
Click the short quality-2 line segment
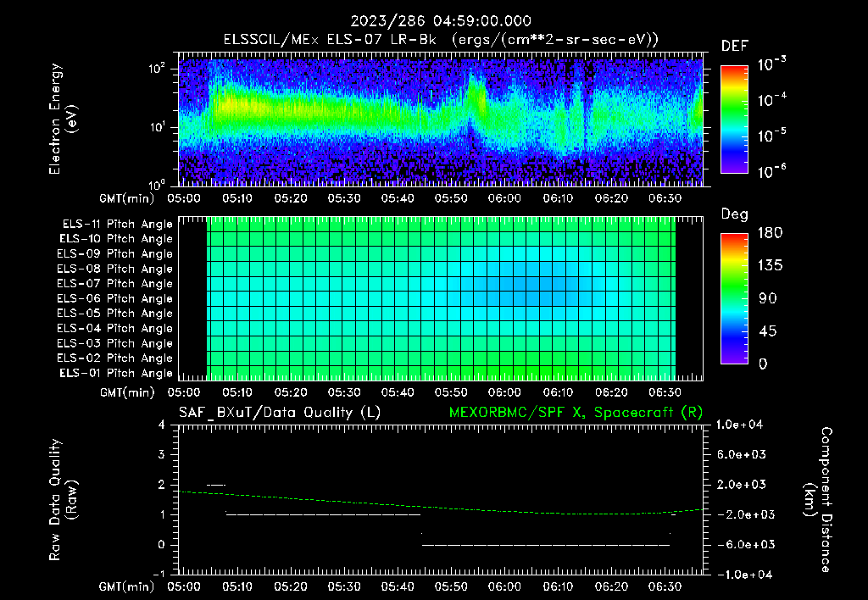tap(216, 486)
